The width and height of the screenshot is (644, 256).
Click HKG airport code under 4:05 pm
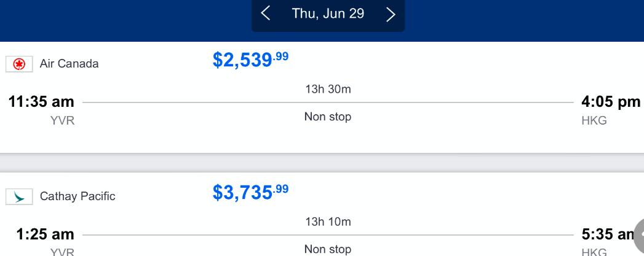[594, 121]
